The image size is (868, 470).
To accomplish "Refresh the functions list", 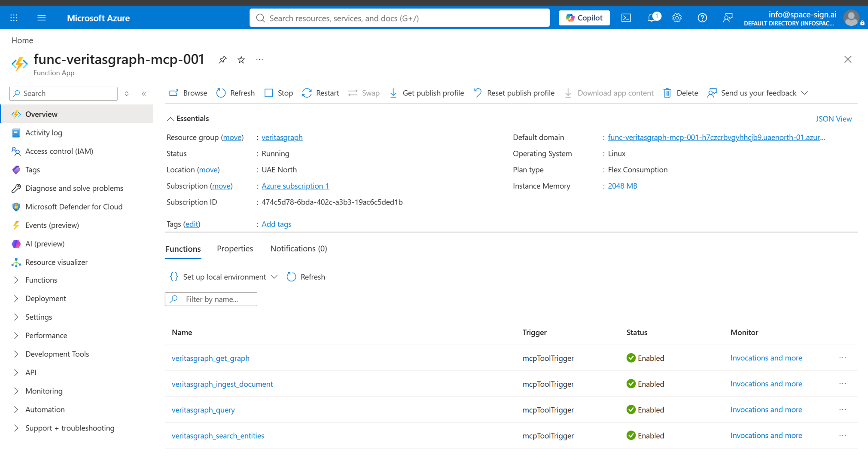I will 306,277.
